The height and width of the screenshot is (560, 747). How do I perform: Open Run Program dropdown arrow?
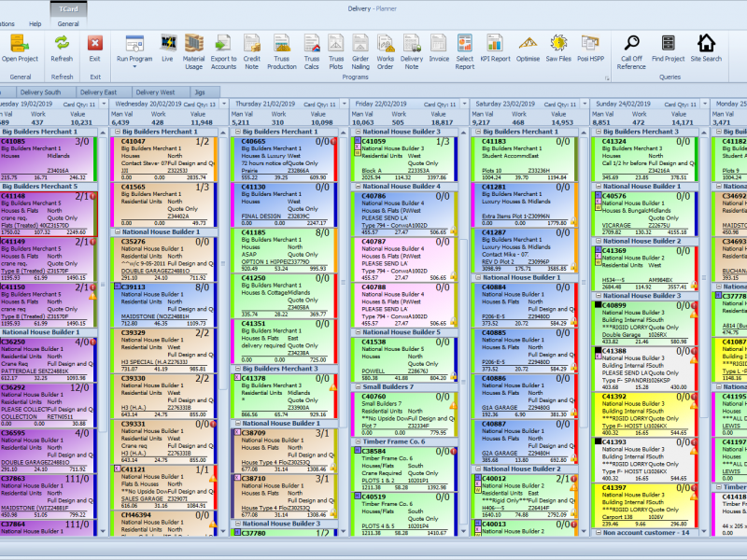tap(134, 67)
